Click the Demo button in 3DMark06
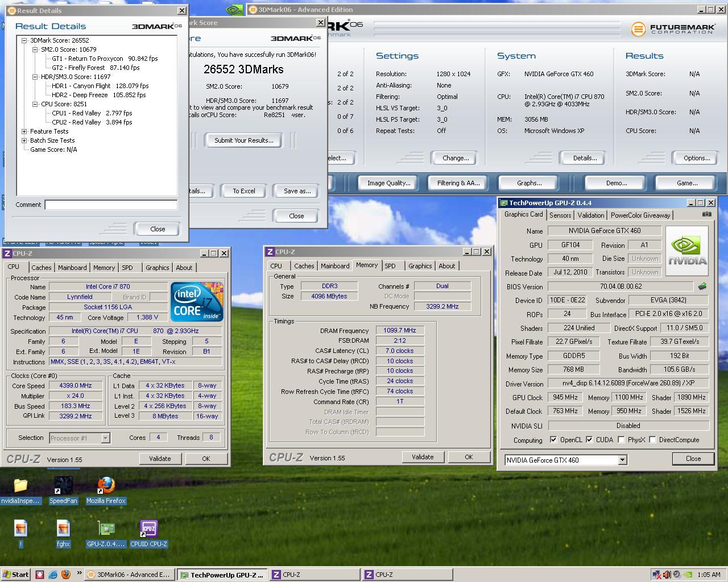Screen dimensions: 728x582 pos(617,183)
